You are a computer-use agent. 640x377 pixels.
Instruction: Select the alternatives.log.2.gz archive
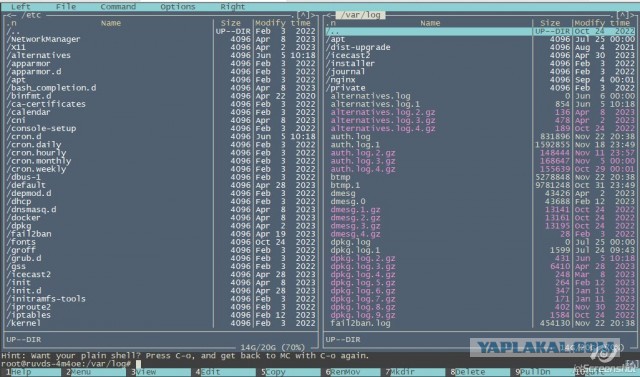tap(480, 112)
